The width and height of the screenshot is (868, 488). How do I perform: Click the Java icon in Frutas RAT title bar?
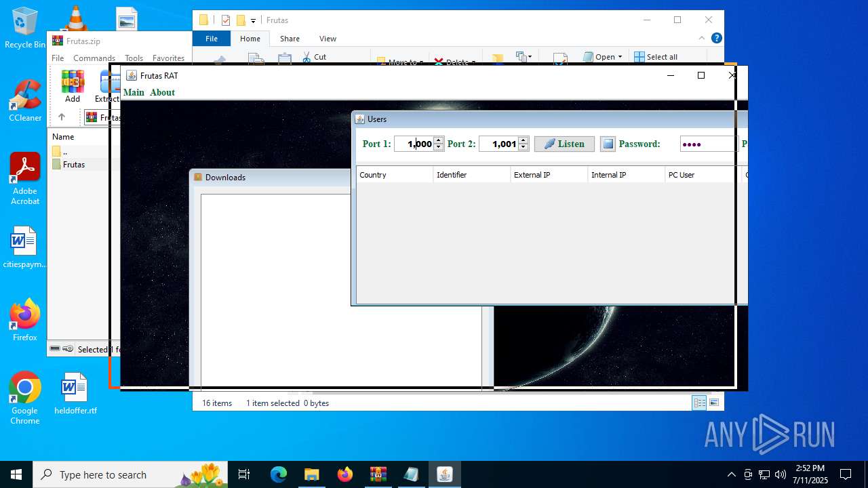[x=132, y=75]
